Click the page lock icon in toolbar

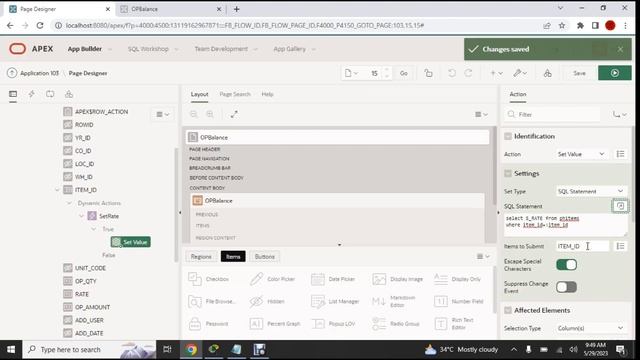coord(428,73)
